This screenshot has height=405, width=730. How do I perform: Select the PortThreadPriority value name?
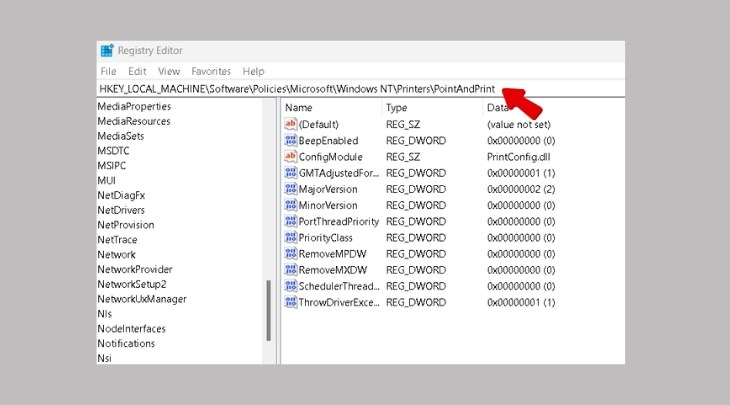(x=339, y=221)
